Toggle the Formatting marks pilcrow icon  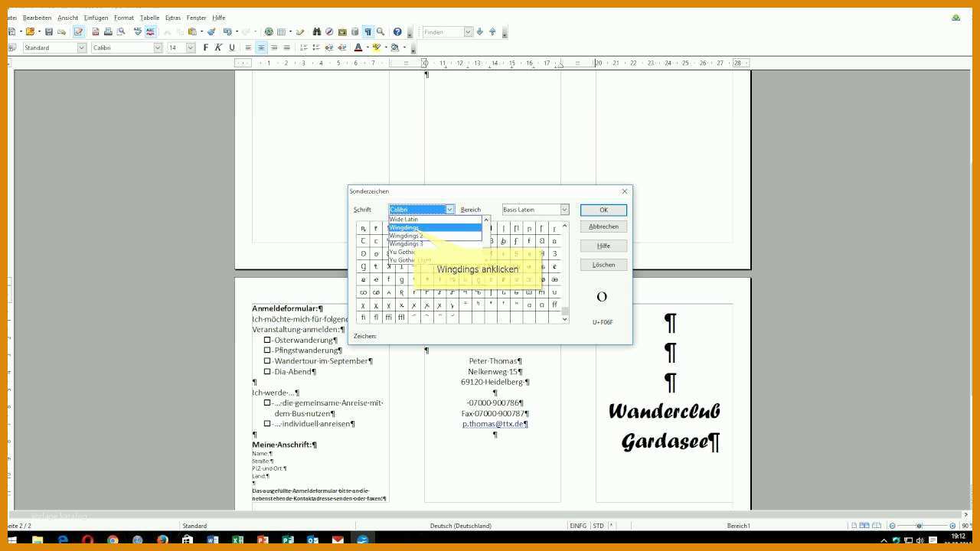point(367,31)
